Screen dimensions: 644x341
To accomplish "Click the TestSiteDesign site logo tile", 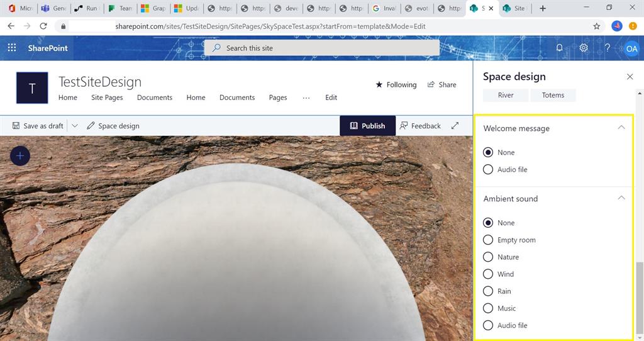I will 32,88.
